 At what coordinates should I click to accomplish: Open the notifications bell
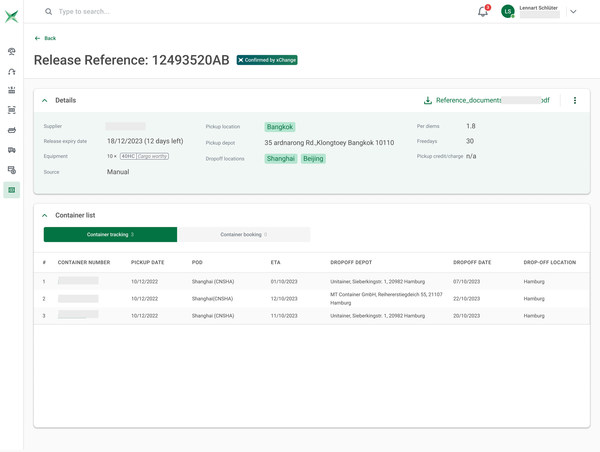click(483, 12)
